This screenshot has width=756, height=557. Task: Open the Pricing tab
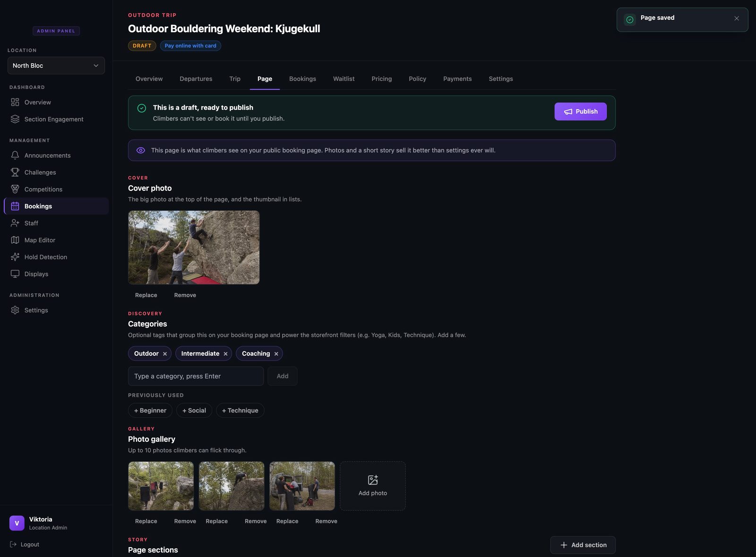[382, 79]
